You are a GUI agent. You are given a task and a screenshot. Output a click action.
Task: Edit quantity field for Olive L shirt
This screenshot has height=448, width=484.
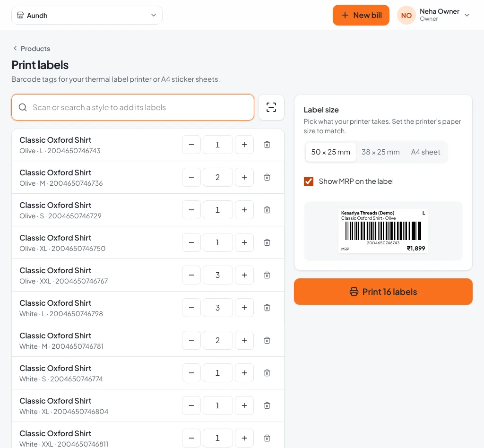[217, 145]
